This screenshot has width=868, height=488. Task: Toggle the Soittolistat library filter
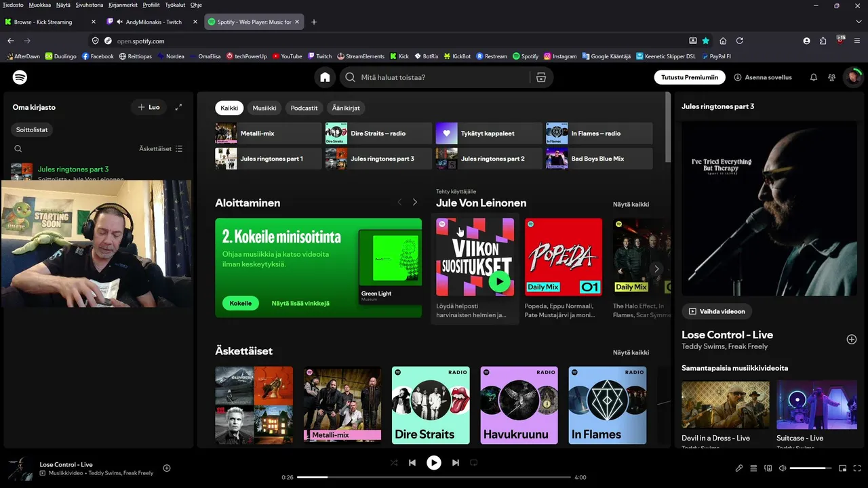pyautogui.click(x=32, y=129)
